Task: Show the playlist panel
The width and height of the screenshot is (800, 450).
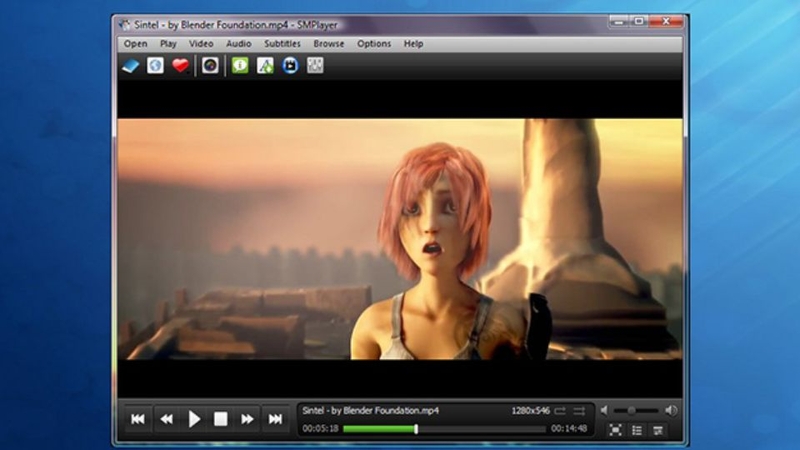Action: pyautogui.click(x=637, y=431)
